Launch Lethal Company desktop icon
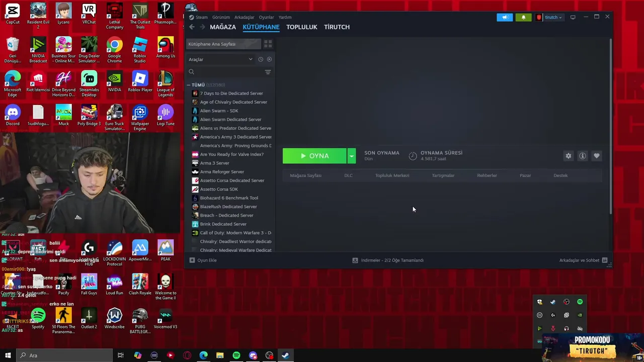Image resolution: width=644 pixels, height=362 pixels. click(x=114, y=16)
